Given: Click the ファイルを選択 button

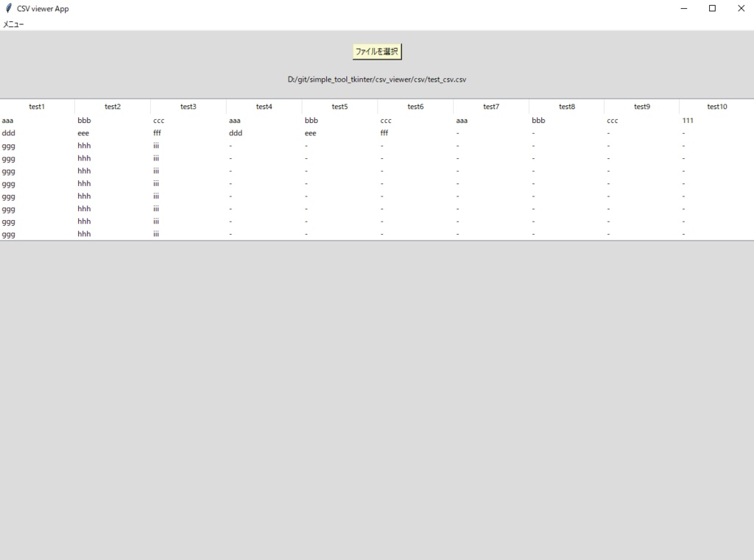Looking at the screenshot, I should [x=377, y=52].
